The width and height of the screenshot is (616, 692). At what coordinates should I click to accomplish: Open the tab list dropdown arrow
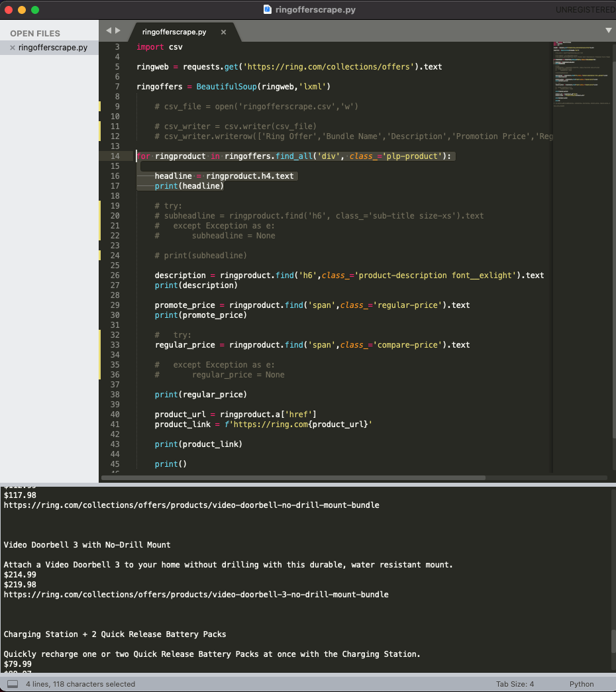(609, 30)
